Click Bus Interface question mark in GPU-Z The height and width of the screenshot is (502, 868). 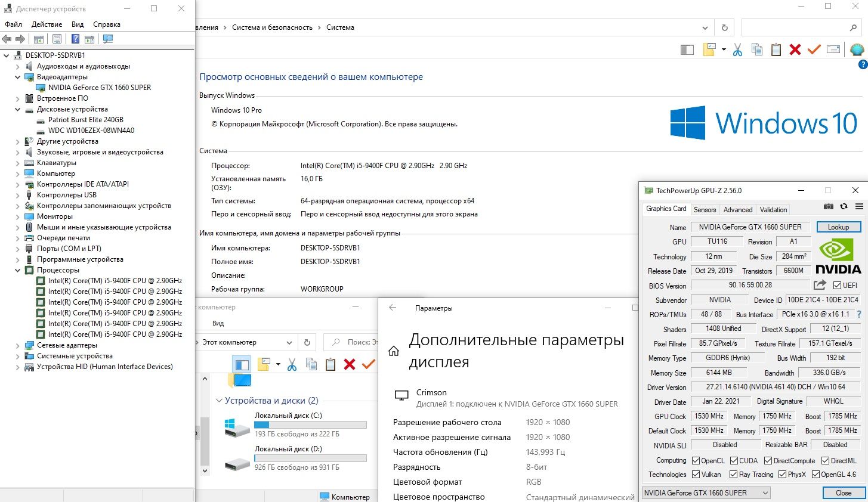coord(859,314)
